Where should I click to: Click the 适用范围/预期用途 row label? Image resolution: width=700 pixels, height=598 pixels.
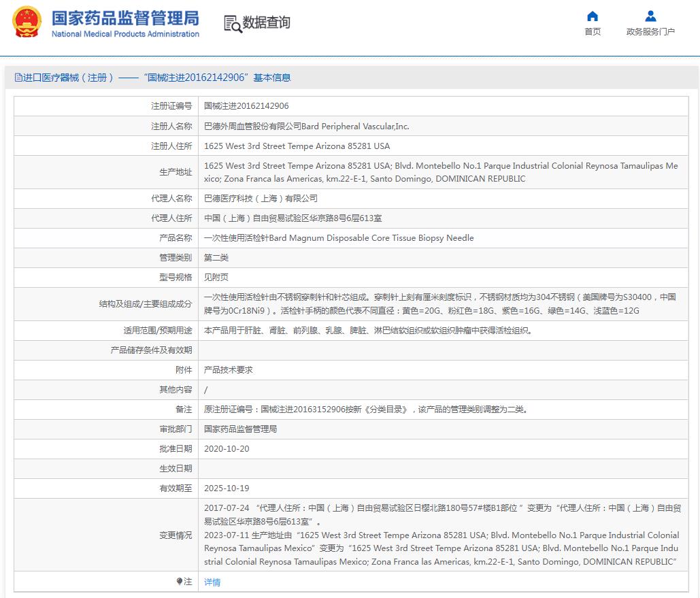158,331
